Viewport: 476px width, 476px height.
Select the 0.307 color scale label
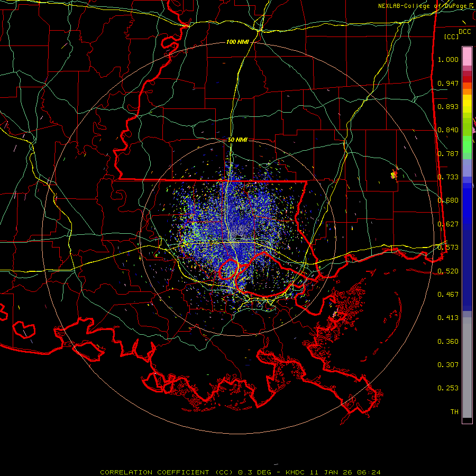click(448, 365)
